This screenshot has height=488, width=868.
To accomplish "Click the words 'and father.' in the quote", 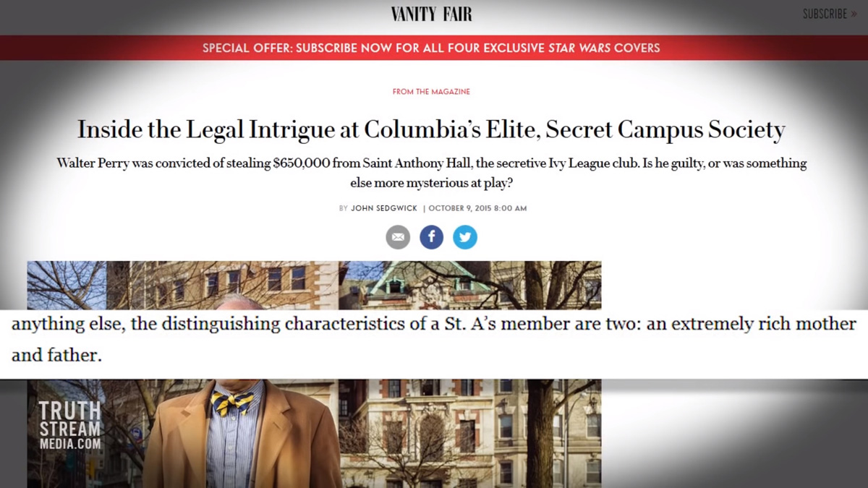I will pos(56,355).
